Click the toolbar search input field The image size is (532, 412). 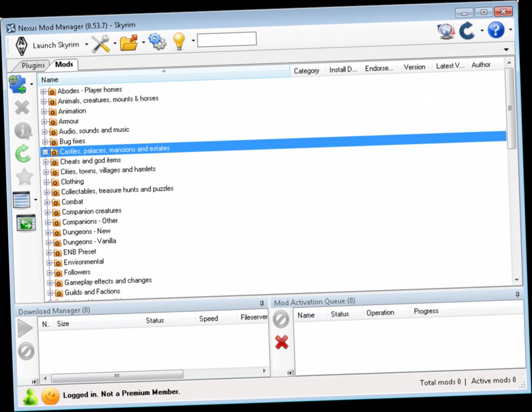click(227, 39)
